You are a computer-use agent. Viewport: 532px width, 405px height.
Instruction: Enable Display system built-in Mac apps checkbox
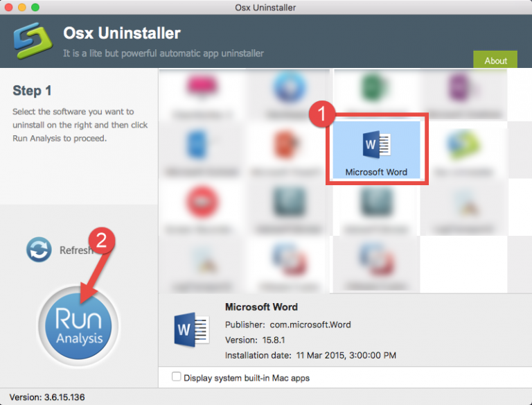(176, 377)
